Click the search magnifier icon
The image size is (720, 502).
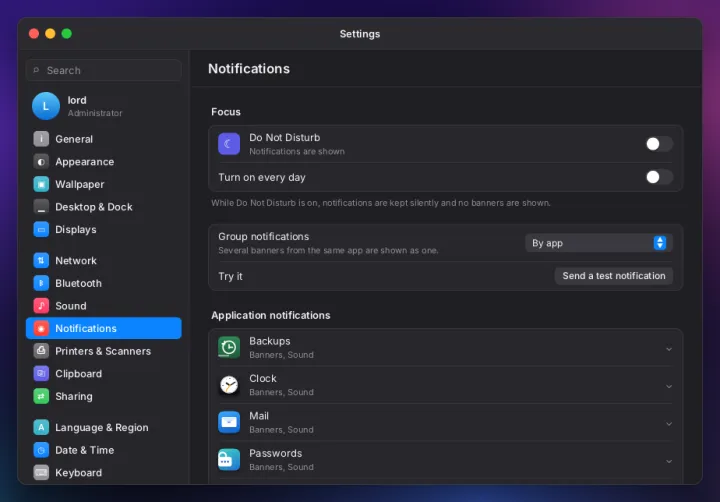(36, 70)
